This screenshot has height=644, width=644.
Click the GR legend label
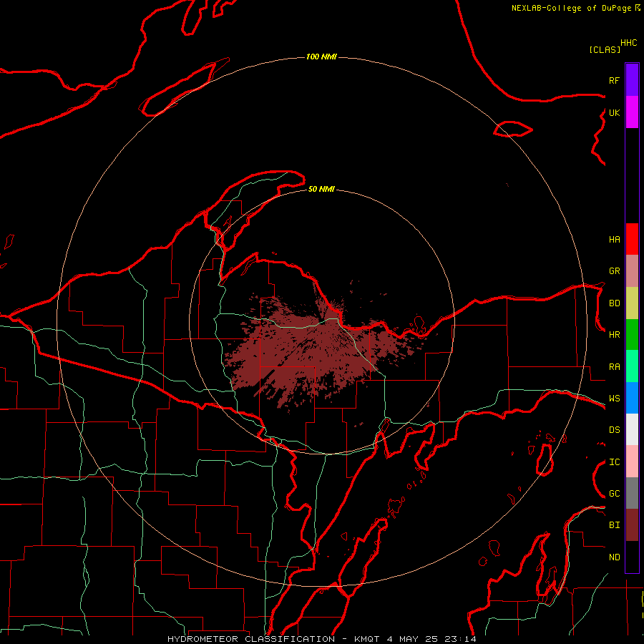pos(614,271)
